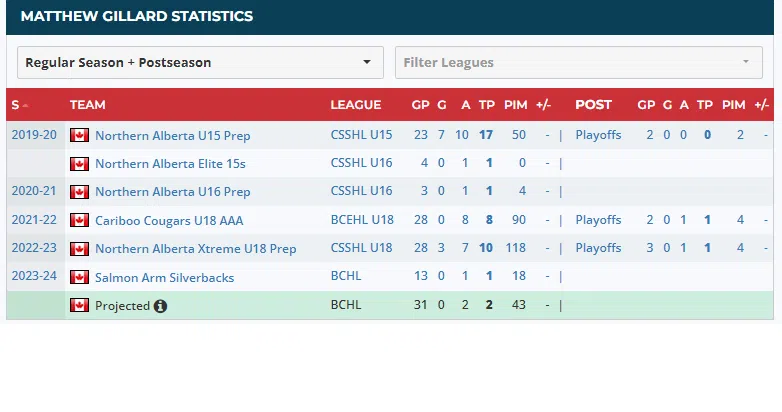
Task: Sort by TEAM column header
Action: click(88, 105)
